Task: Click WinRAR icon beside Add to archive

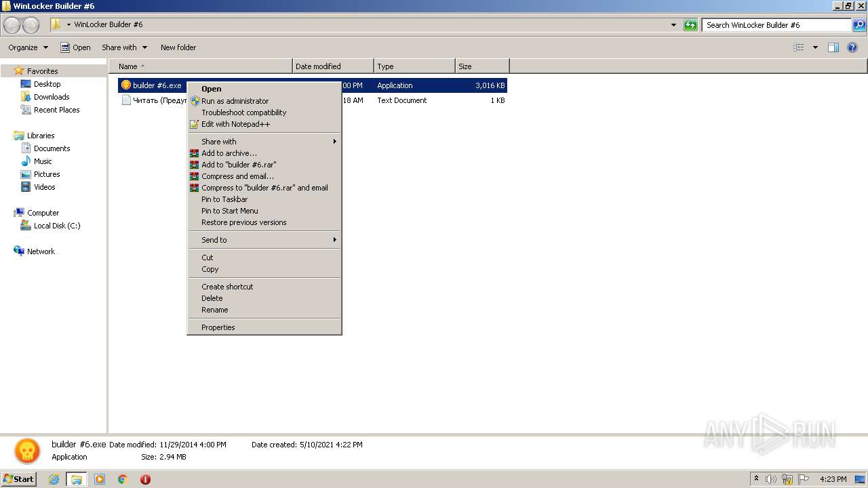Action: [x=195, y=153]
